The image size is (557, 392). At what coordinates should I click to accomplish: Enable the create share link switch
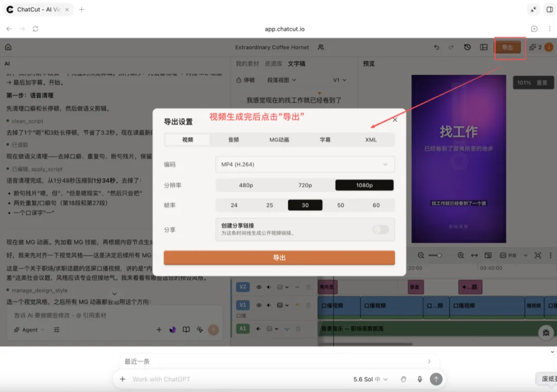click(381, 230)
